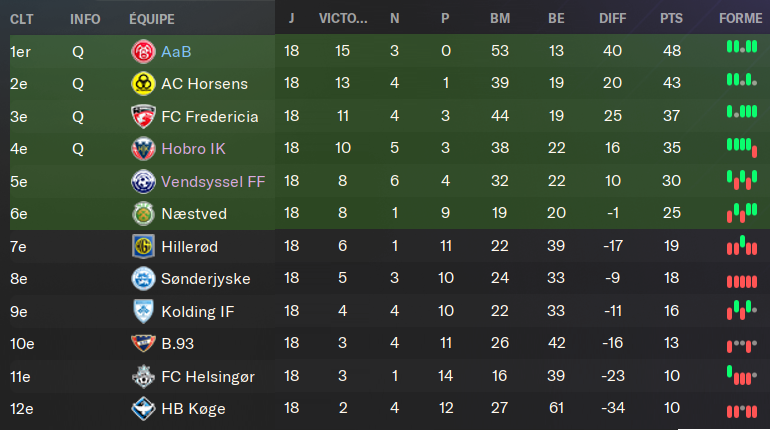Click the FORME column header
770x430 pixels.
tap(741, 19)
